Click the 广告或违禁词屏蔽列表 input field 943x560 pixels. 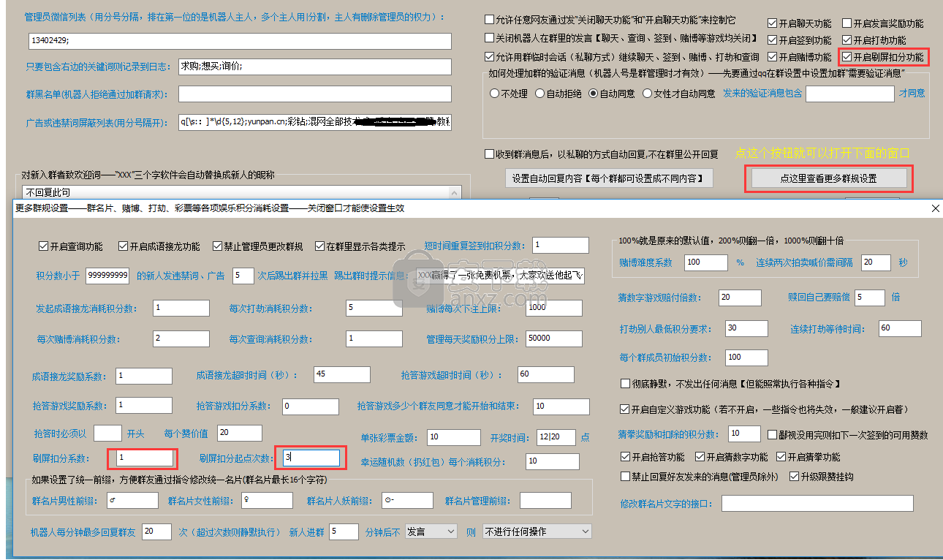coord(314,122)
